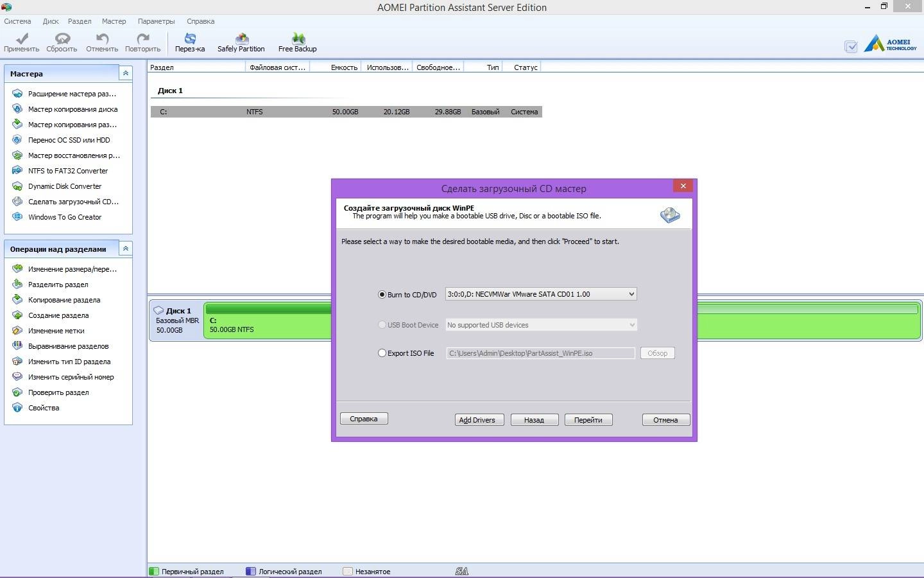Open the Диск menu

51,21
